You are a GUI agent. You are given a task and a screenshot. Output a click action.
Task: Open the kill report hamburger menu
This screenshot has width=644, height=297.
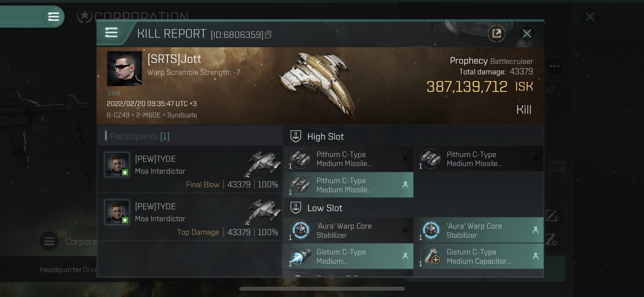111,33
